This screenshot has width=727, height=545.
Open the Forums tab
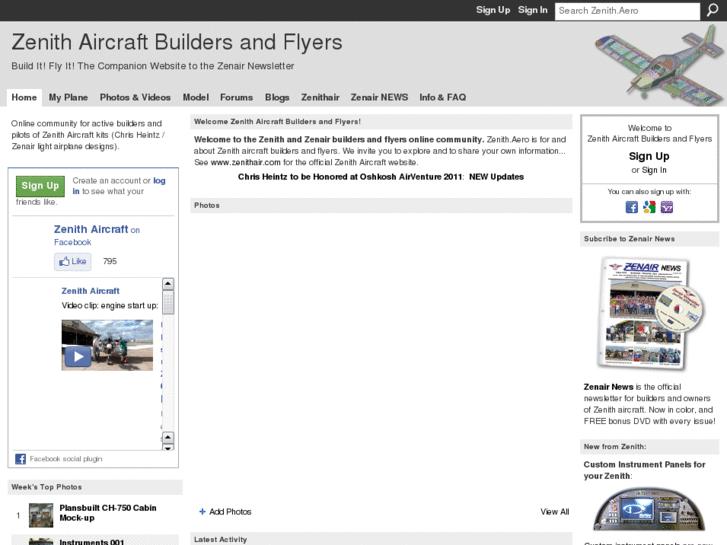pyautogui.click(x=236, y=97)
